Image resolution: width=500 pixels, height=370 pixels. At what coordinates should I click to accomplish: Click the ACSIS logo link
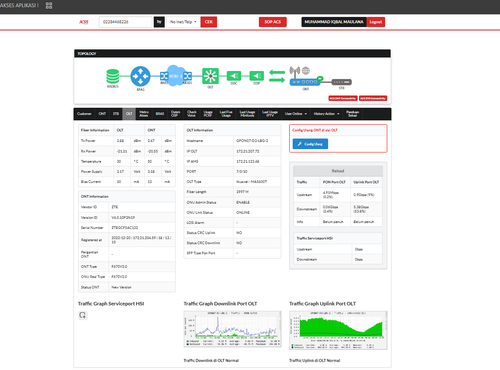tap(84, 22)
